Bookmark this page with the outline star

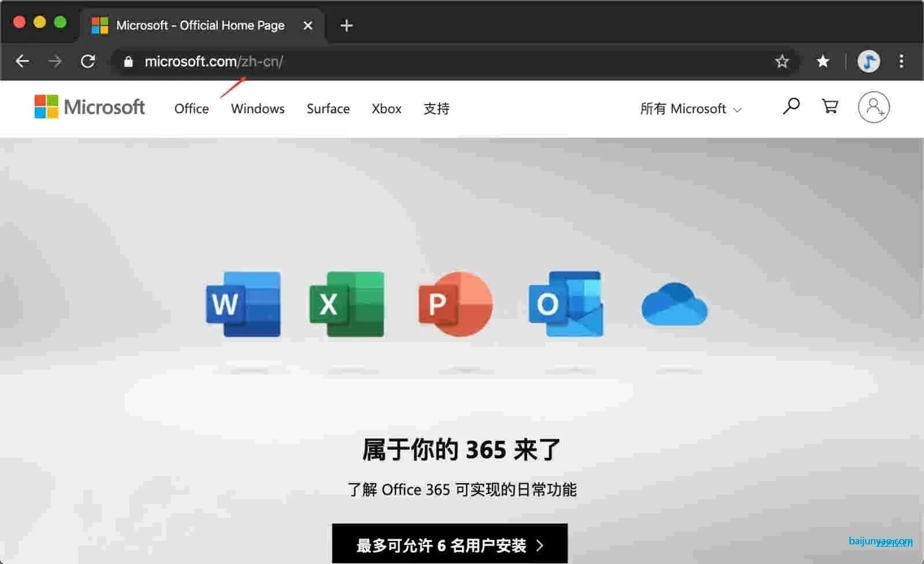[782, 61]
